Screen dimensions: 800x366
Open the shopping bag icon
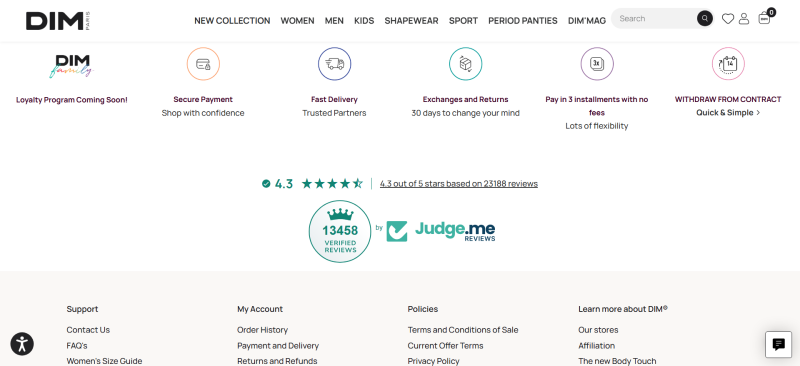coord(764,18)
